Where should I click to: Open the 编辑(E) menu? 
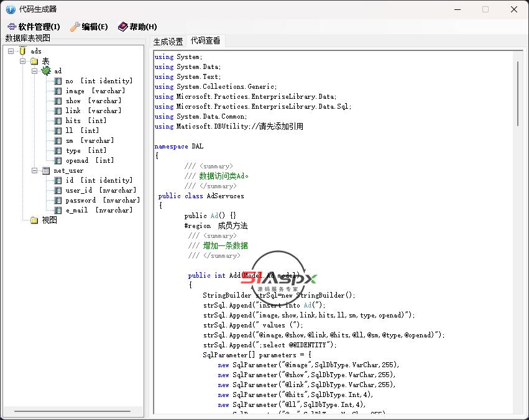click(x=89, y=27)
